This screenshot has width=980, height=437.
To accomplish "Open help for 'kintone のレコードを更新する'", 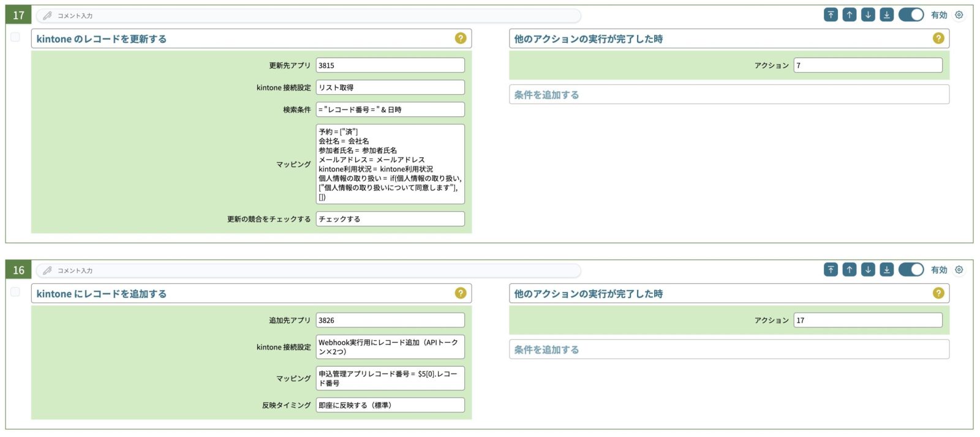I will tap(461, 39).
